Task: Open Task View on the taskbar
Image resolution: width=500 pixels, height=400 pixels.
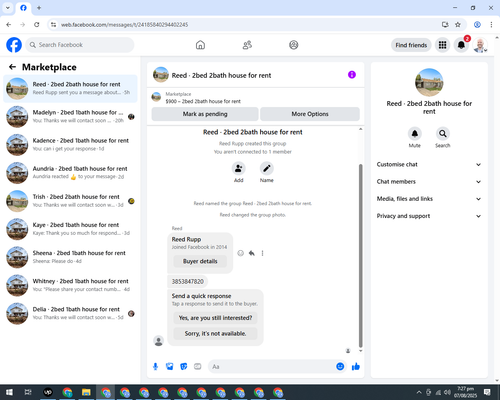Action: click(x=28, y=392)
